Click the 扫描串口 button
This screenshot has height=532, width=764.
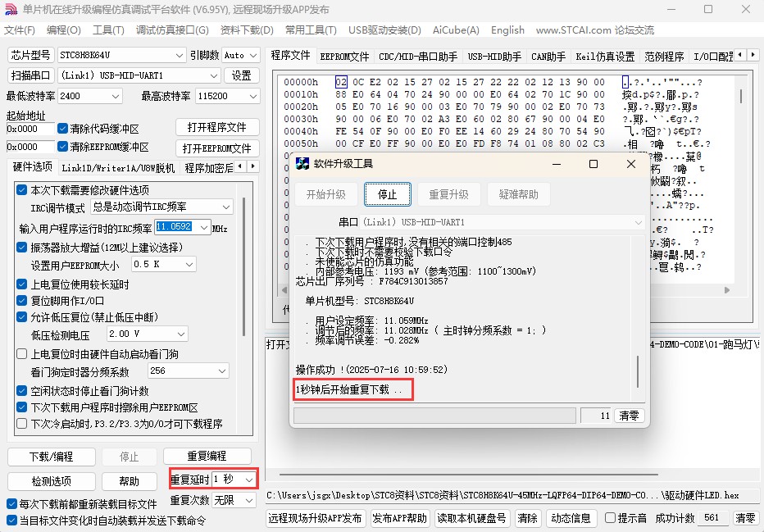point(30,75)
